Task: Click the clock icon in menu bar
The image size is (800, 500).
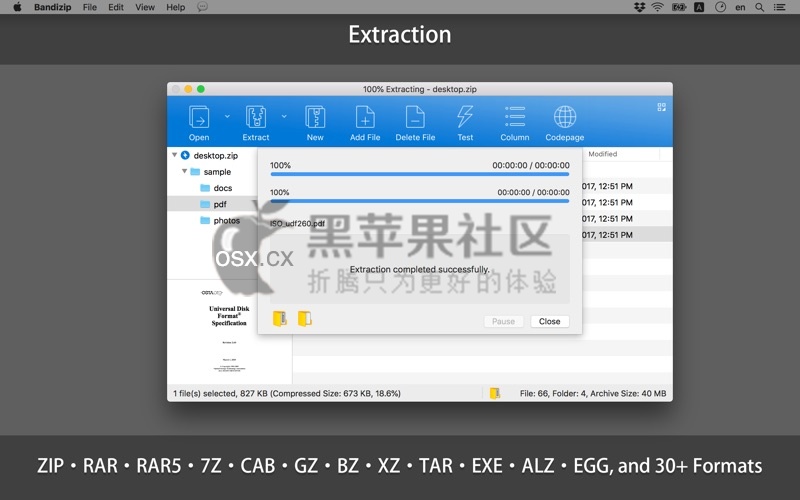Action: coord(720,7)
